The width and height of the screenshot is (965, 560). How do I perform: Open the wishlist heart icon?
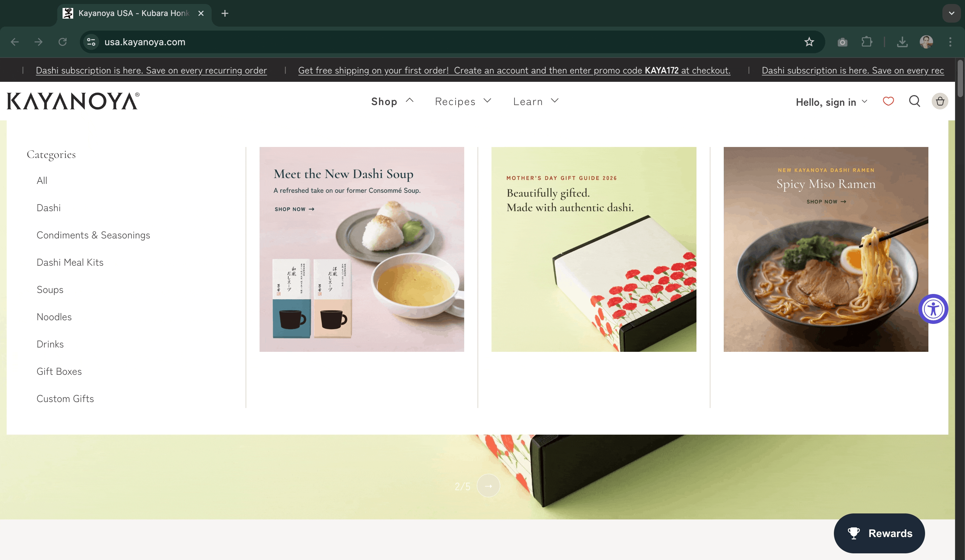point(888,101)
